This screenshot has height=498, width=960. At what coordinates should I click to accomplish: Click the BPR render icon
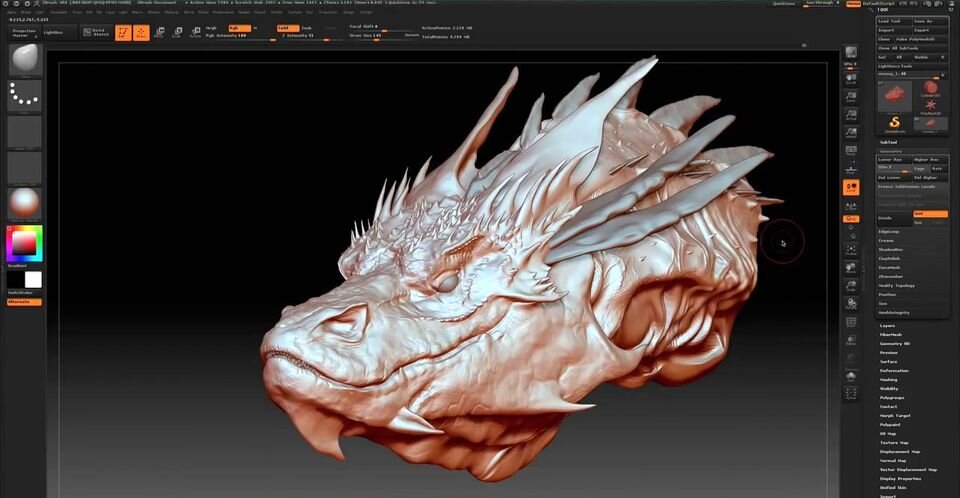coord(851,53)
